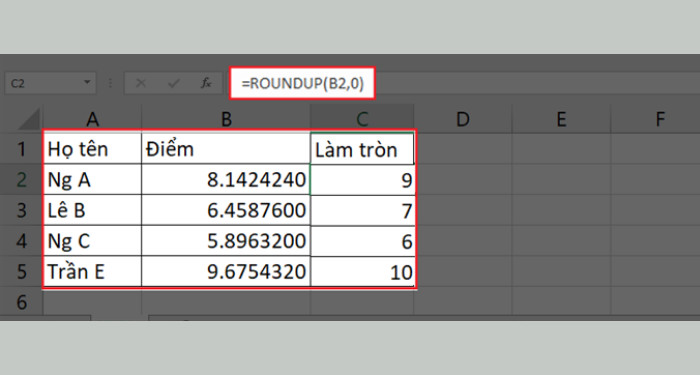Select column D header
This screenshot has height=375, width=700.
pos(463,119)
